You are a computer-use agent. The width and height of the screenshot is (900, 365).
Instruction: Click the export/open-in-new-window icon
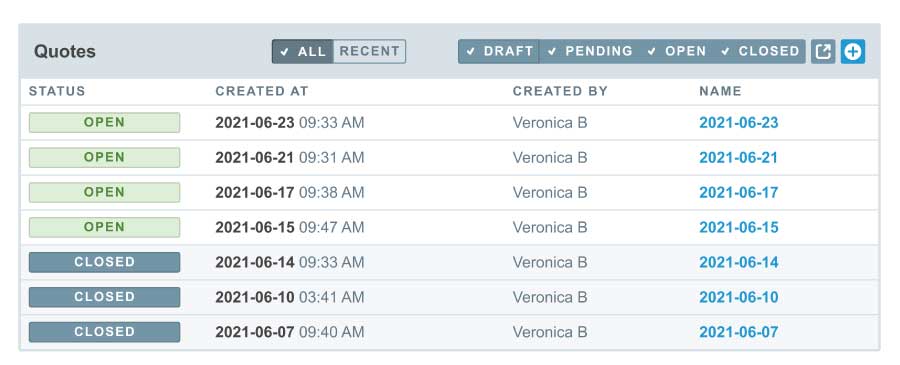pos(823,52)
